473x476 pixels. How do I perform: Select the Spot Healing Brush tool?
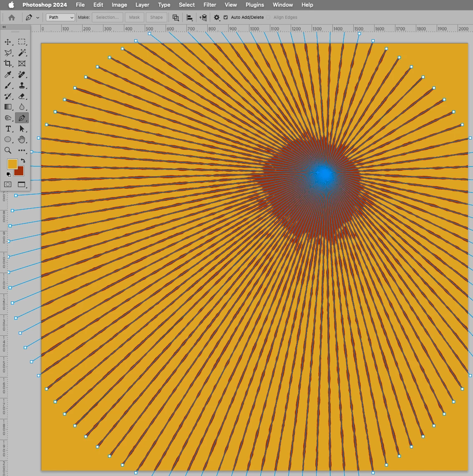click(x=22, y=74)
